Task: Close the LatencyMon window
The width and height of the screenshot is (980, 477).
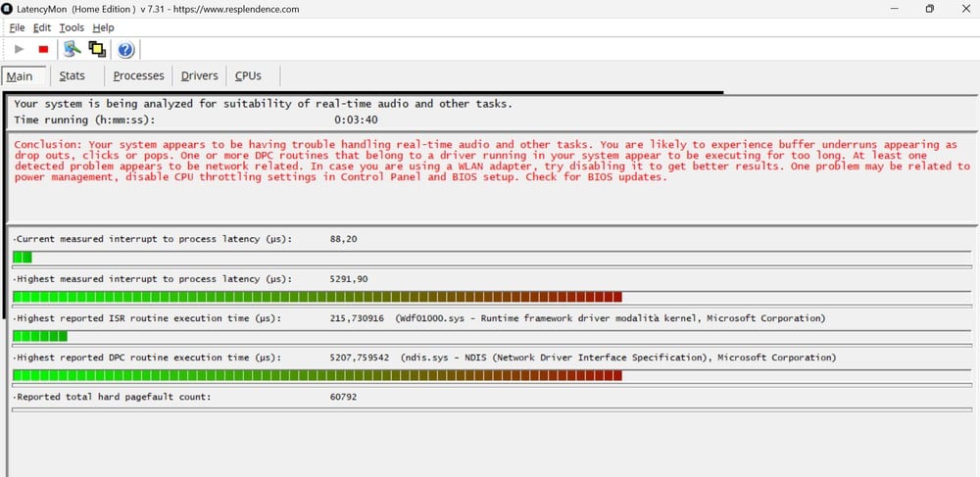Action: pyautogui.click(x=965, y=9)
